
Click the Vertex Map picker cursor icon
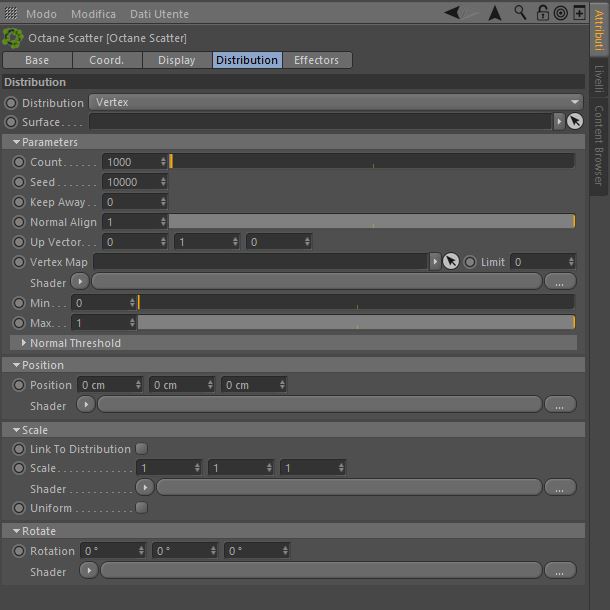coord(450,261)
